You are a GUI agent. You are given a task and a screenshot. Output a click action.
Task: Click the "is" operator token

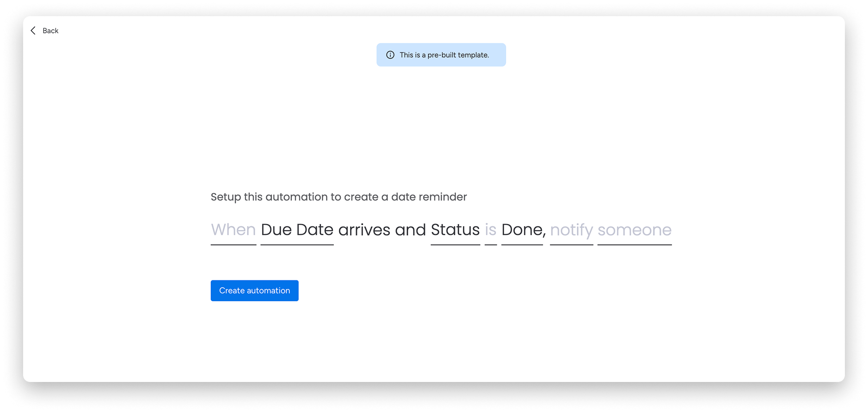491,230
